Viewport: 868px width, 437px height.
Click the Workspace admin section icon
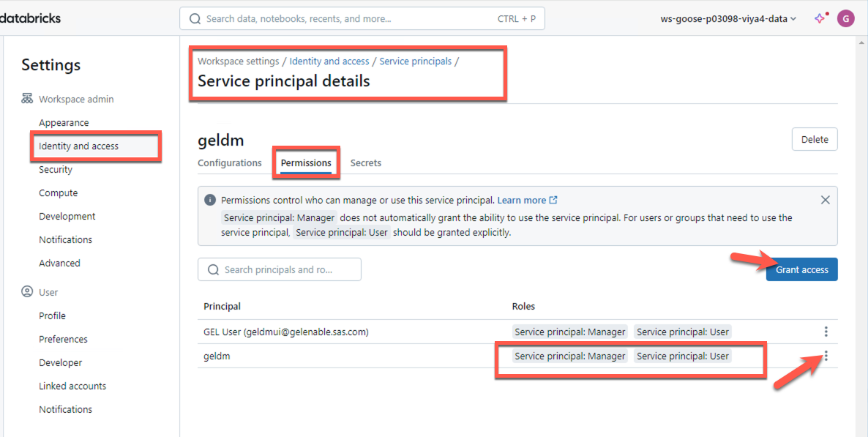27,99
